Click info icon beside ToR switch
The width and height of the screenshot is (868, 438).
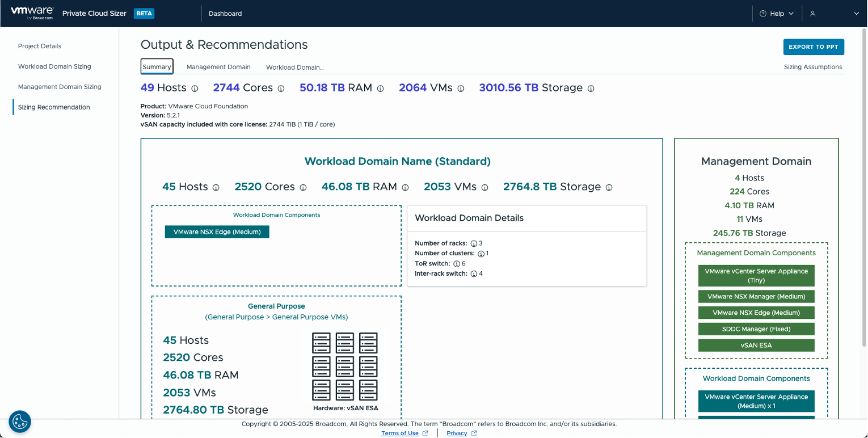pyautogui.click(x=457, y=264)
